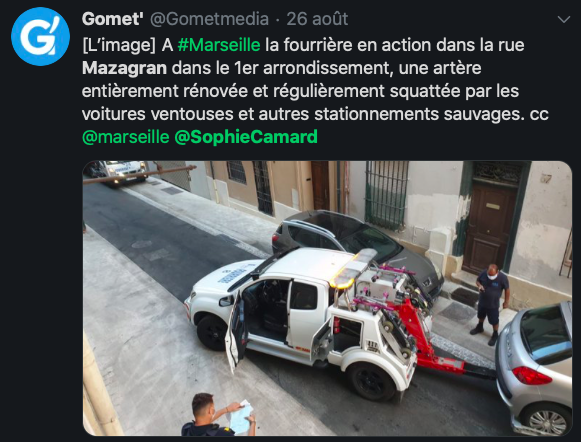581x442 pixels.
Task: Open the @SophieCamard mention
Action: coord(246,137)
